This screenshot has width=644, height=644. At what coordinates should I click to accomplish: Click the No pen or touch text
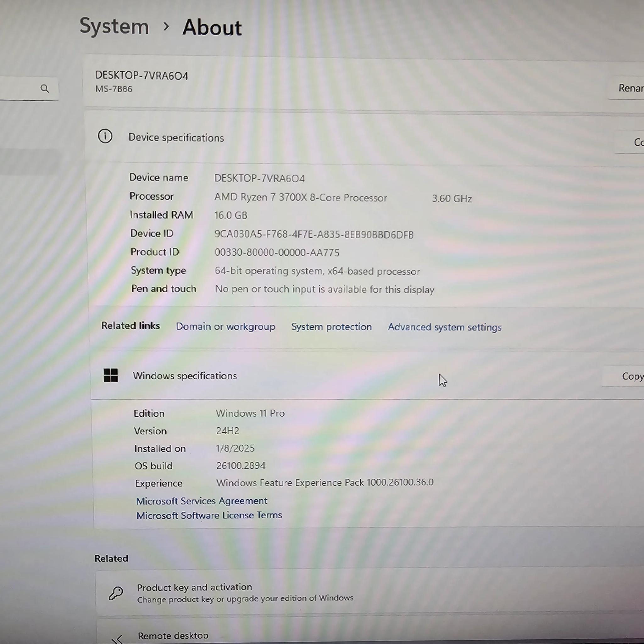pyautogui.click(x=325, y=289)
